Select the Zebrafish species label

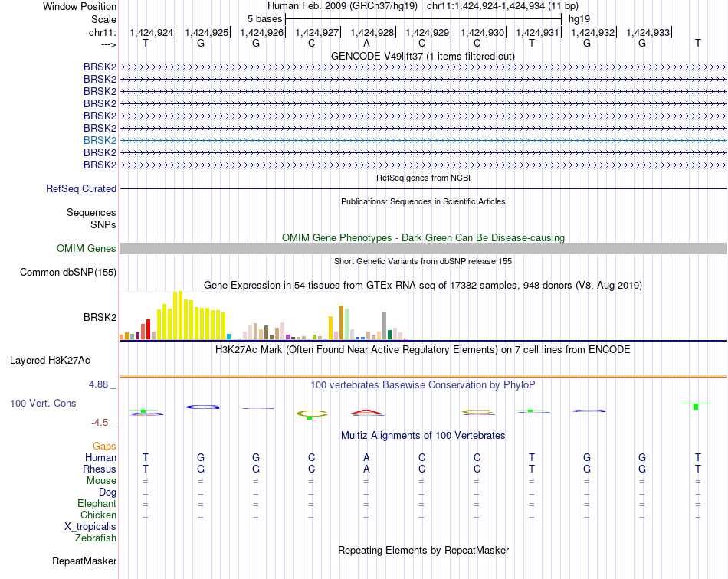[96, 538]
